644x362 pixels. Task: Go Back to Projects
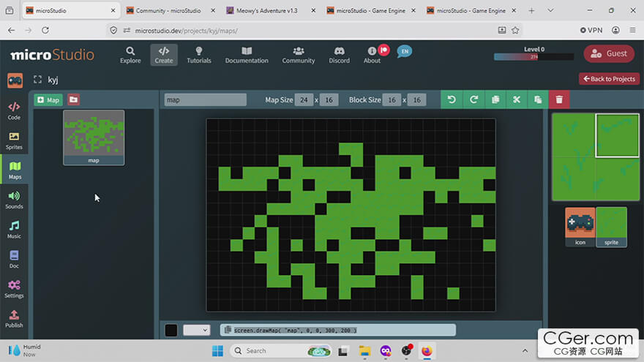coord(609,79)
